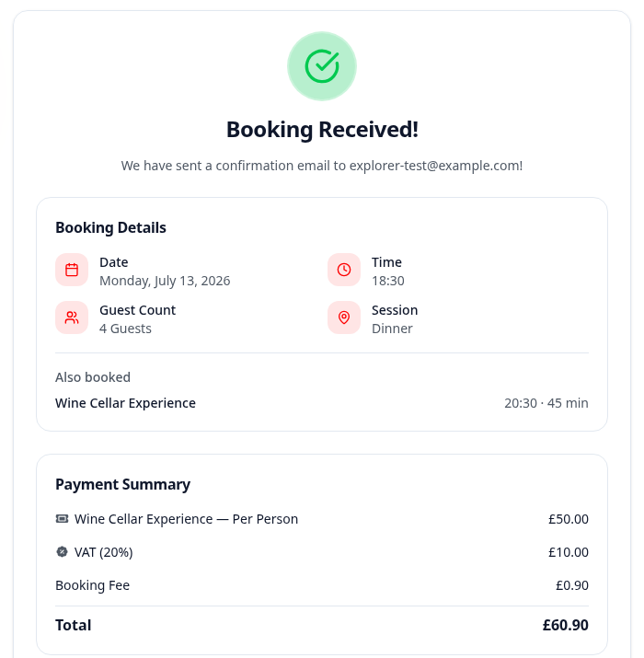This screenshot has width=644, height=658.
Task: Click the Dinner session value
Action: (392, 329)
